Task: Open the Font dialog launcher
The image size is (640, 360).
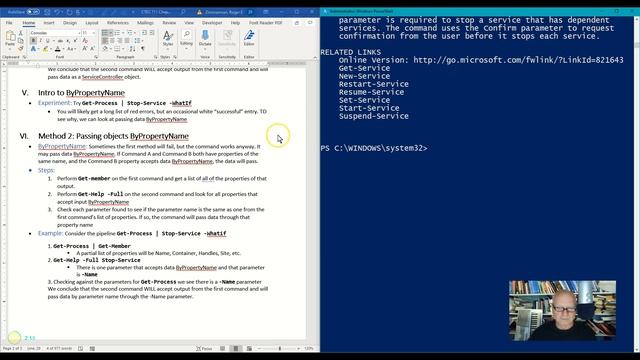Action: (96, 57)
